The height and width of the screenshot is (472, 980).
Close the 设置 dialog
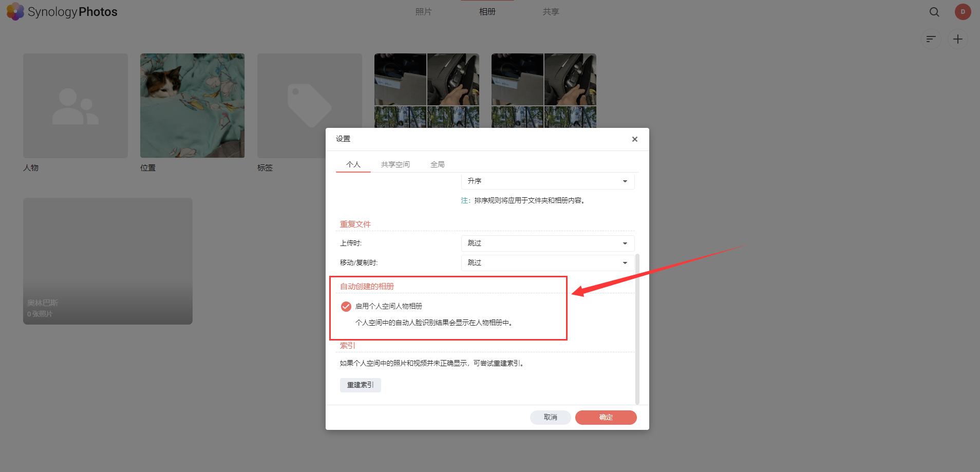[x=634, y=139]
